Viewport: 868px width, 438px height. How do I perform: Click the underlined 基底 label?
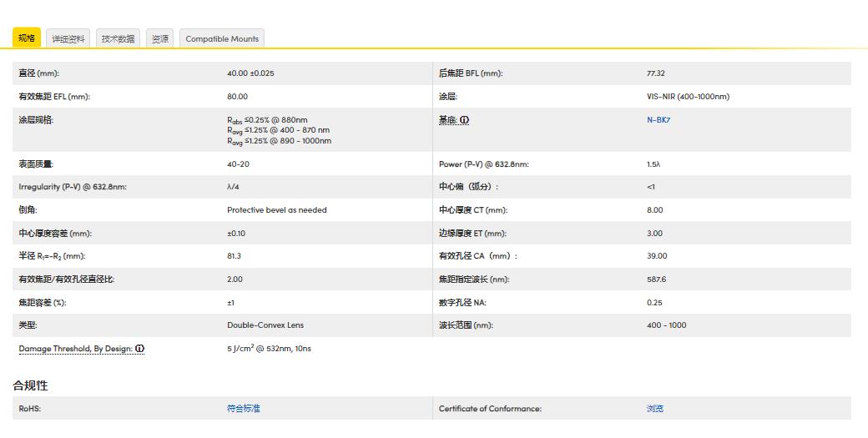[x=447, y=120]
